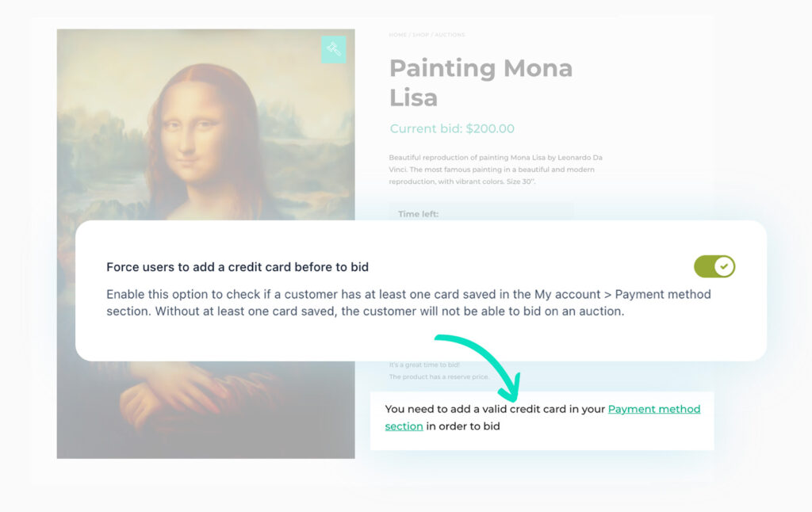Click the Current bid $200.00 price
Screen dimensions: 812x512
click(x=452, y=128)
